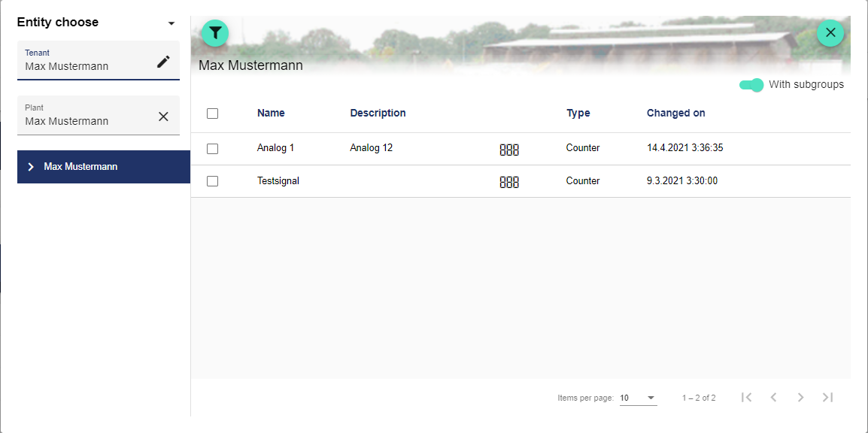
Task: Go to the next page arrow
Action: pos(800,398)
